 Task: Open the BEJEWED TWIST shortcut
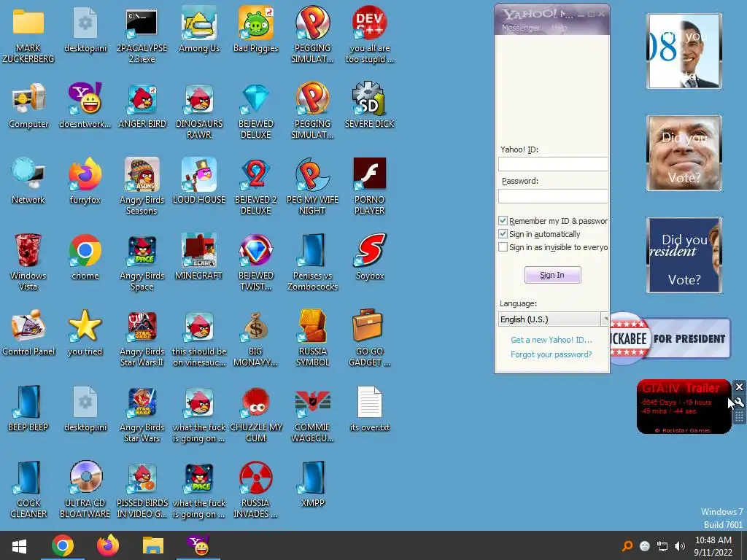click(x=256, y=262)
